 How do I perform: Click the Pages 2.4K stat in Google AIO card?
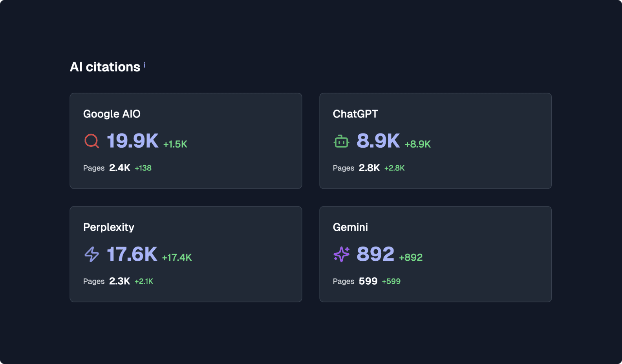(x=120, y=168)
